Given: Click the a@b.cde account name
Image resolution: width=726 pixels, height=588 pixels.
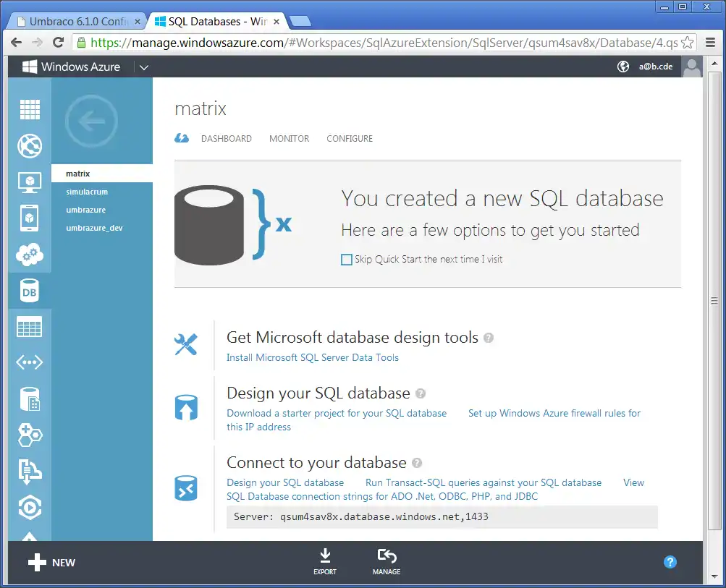Looking at the screenshot, I should (656, 67).
